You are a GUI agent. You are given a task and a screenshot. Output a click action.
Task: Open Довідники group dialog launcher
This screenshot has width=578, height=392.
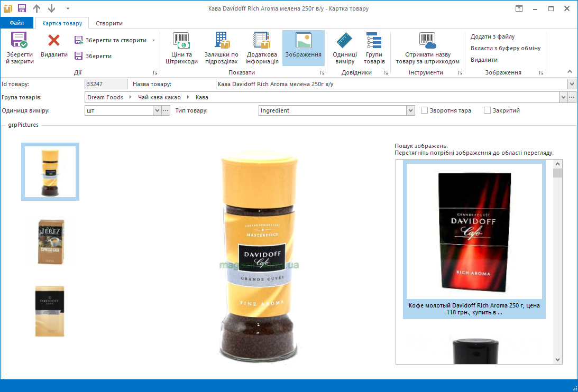tap(386, 72)
